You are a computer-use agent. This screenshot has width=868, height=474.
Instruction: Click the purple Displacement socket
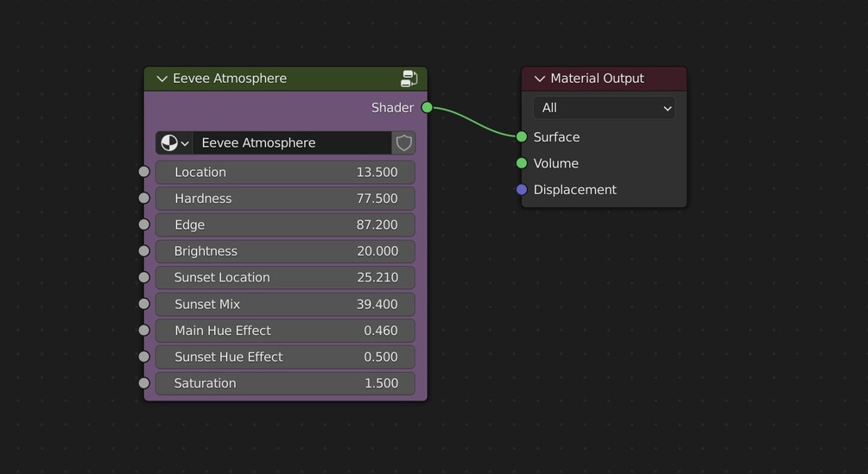pyautogui.click(x=522, y=190)
